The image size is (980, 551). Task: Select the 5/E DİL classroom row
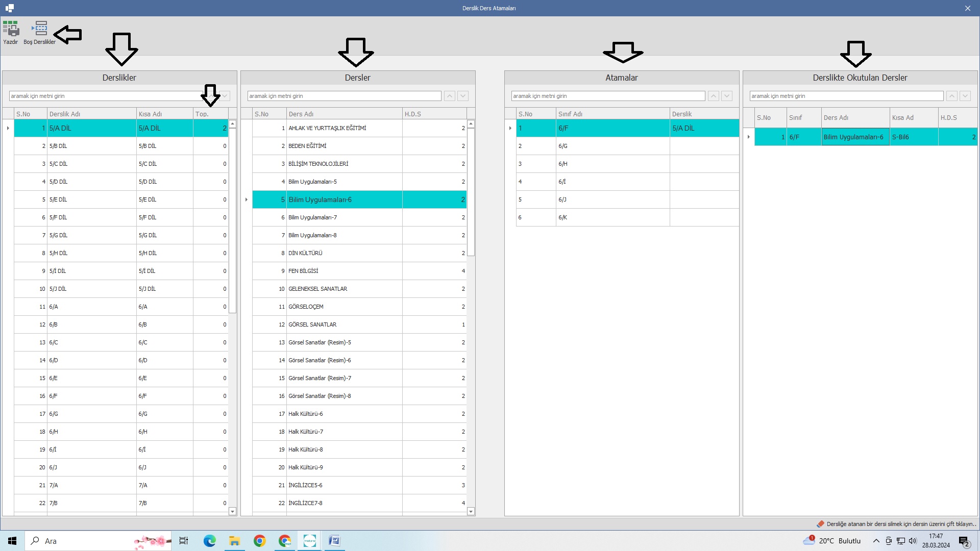tap(121, 199)
